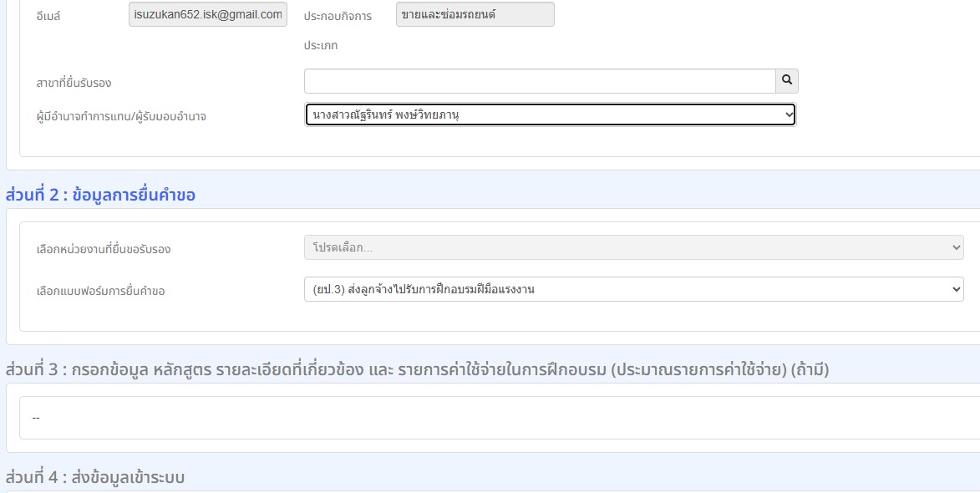Click the อีเมล label
The height and width of the screenshot is (493, 980).
48,17
